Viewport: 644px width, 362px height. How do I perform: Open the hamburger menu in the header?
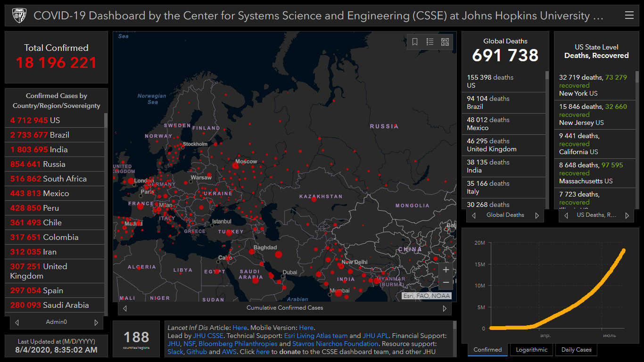coord(629,16)
